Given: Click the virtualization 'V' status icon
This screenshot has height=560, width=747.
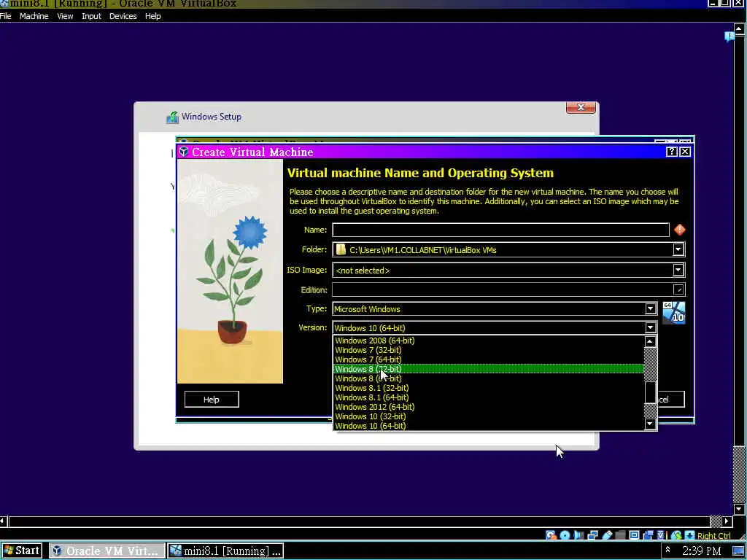Looking at the screenshot, I should pos(661,535).
